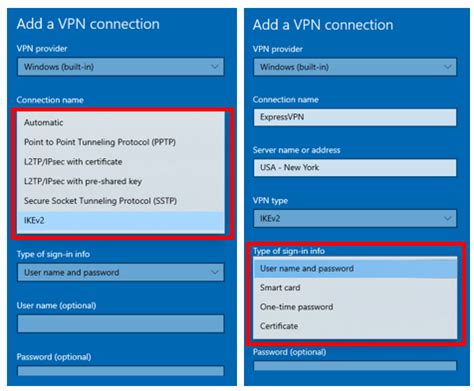
Task: Pick L2TP/IPsec with pre-shared key
Action: coord(121,181)
